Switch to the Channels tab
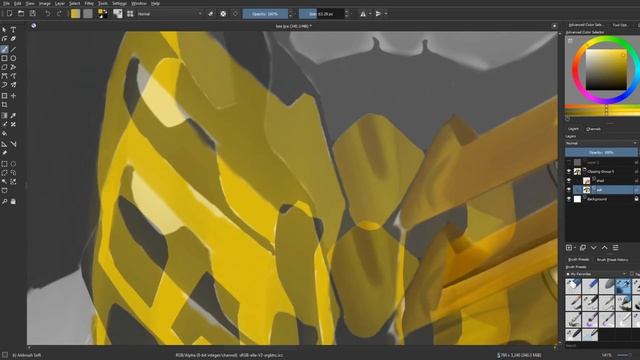This screenshot has width=640, height=360. 593,129
